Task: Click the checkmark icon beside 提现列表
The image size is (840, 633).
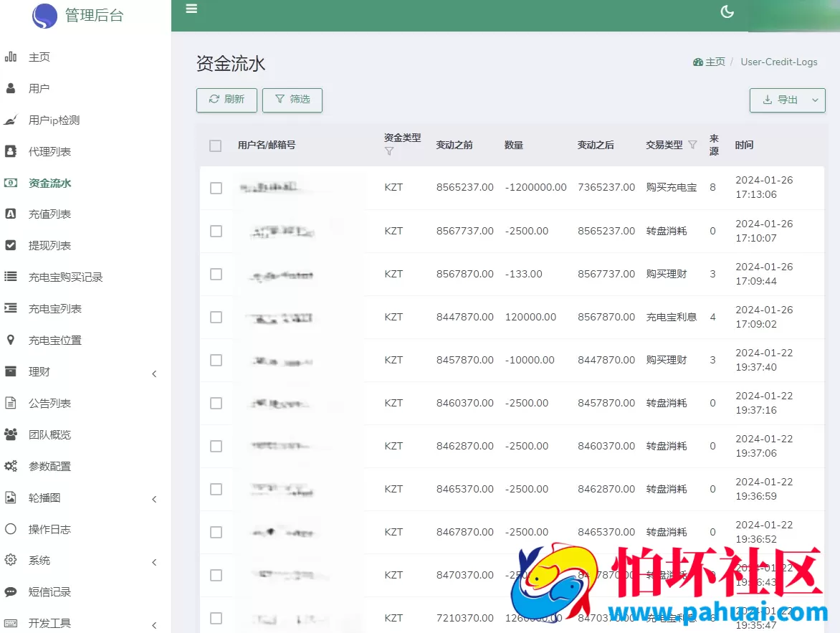Action: tap(11, 245)
